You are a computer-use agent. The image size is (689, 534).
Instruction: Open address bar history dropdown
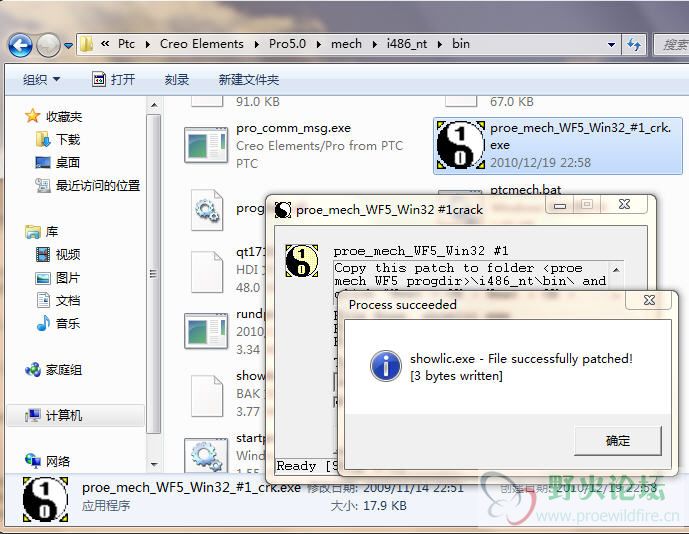click(611, 45)
